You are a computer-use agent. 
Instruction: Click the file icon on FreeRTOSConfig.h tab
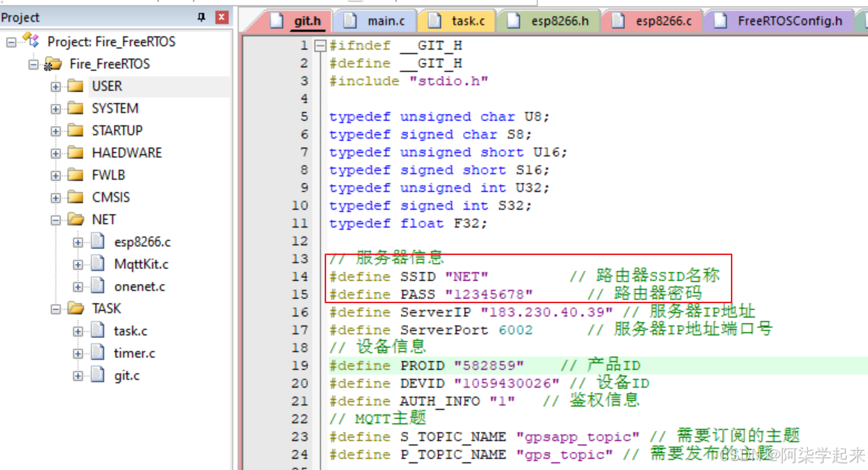tap(720, 21)
